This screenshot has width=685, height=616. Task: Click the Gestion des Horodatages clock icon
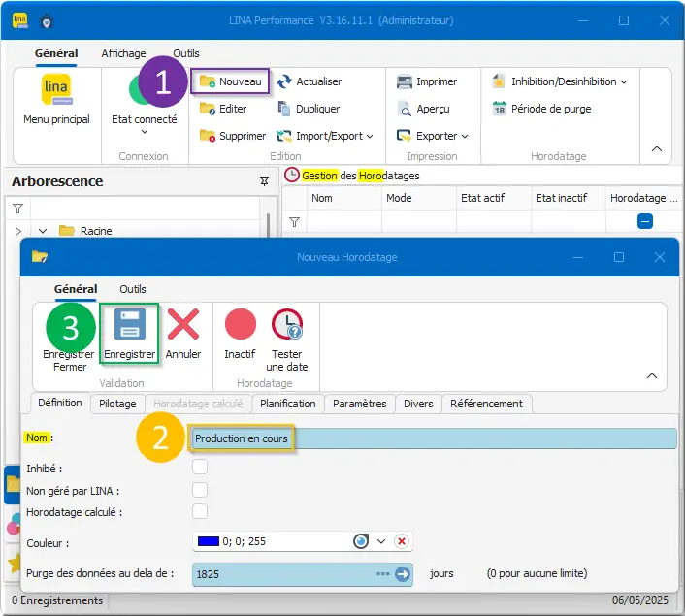(x=292, y=176)
